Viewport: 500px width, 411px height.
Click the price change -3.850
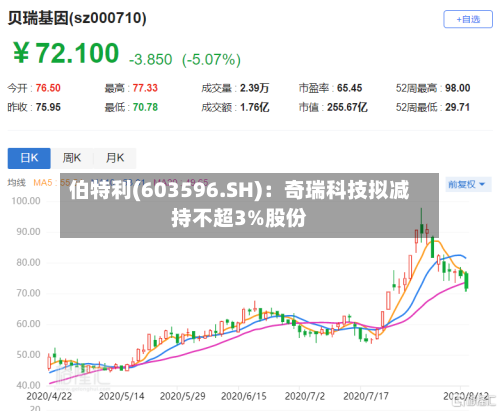tap(150, 60)
